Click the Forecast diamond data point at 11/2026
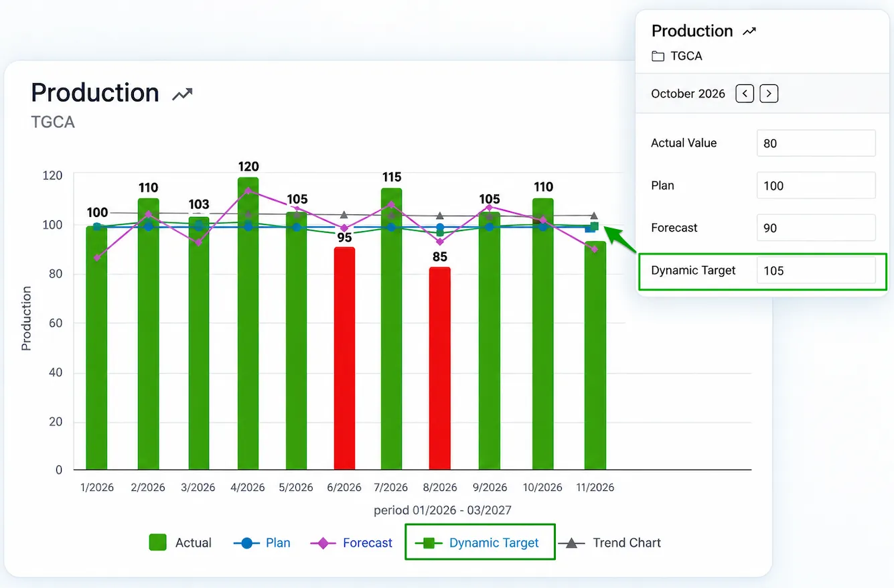The width and height of the screenshot is (894, 588). pyautogui.click(x=595, y=249)
